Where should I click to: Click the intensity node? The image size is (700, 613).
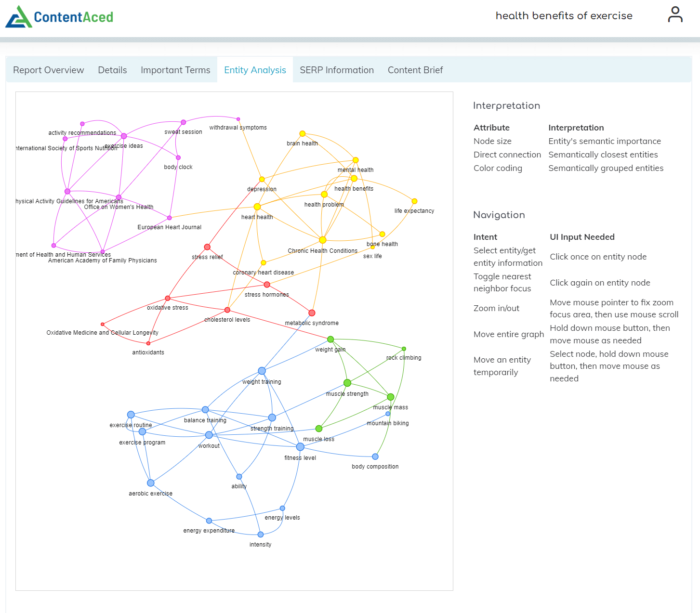[261, 535]
